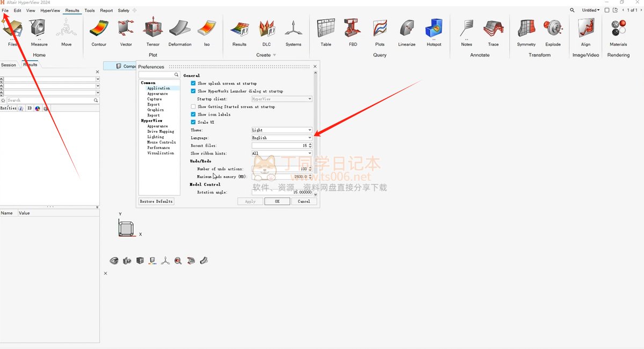Image resolution: width=644 pixels, height=349 pixels.
Task: Open the Systems tool
Action: [x=293, y=32]
